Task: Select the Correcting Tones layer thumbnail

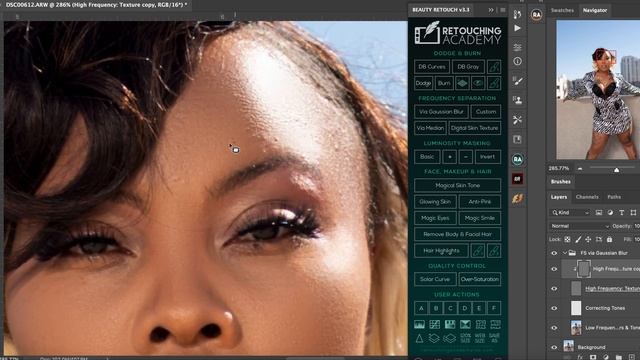Action: [576, 308]
